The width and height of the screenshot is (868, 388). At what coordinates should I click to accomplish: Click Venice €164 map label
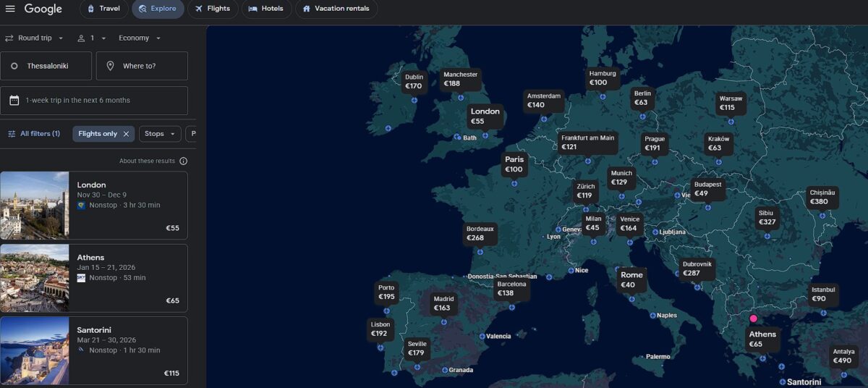(x=629, y=224)
